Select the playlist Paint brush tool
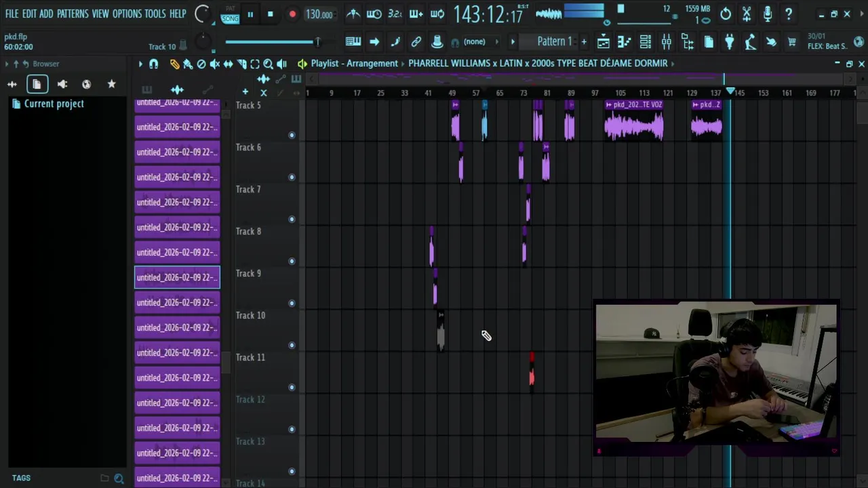This screenshot has height=488, width=868. pos(188,64)
